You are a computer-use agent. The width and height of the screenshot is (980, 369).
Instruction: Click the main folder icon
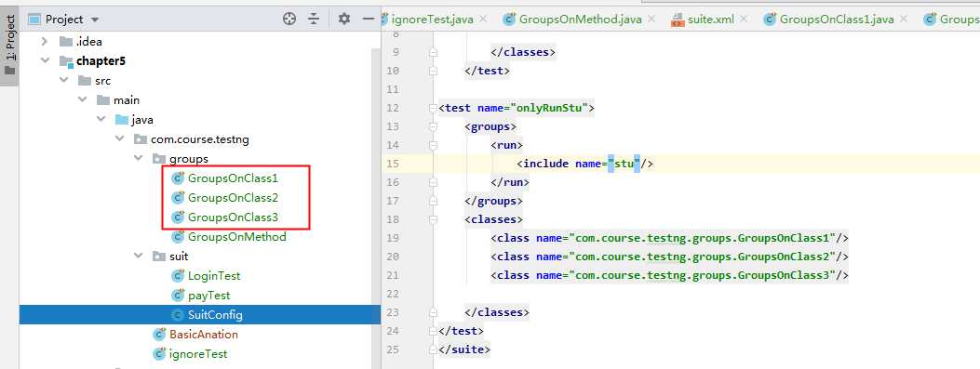coord(103,99)
